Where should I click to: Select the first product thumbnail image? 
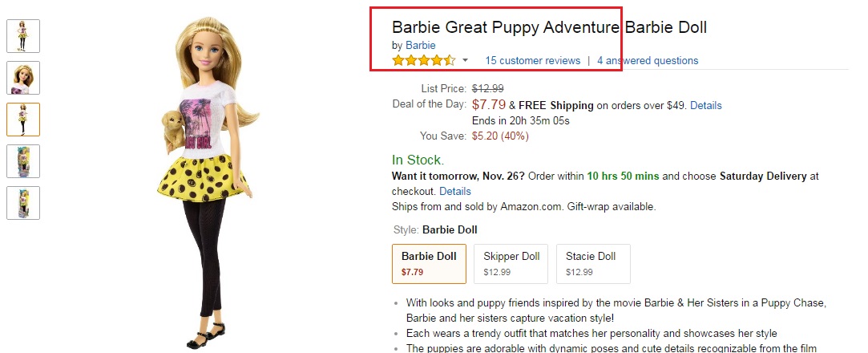23,35
